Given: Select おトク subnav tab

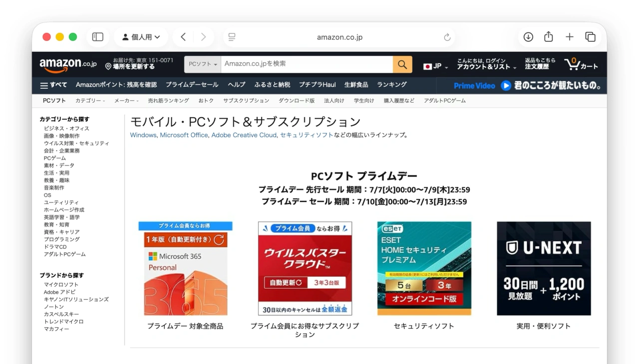Looking at the screenshot, I should (x=206, y=101).
